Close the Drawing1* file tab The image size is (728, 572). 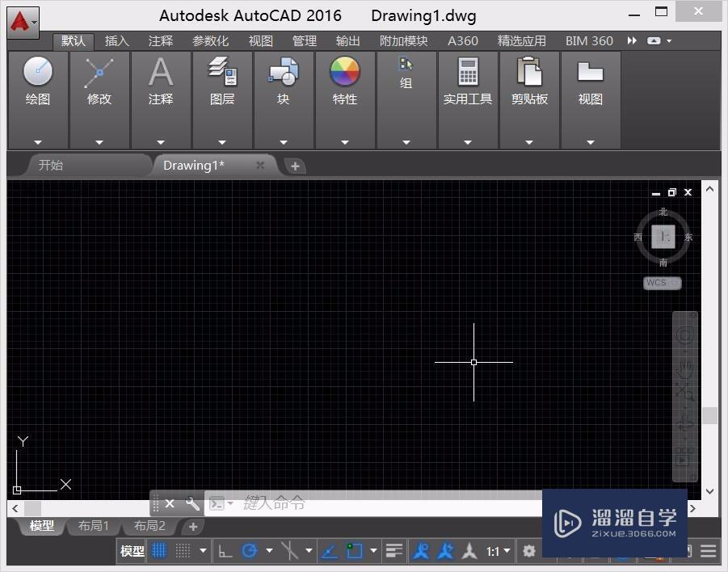pyautogui.click(x=260, y=166)
